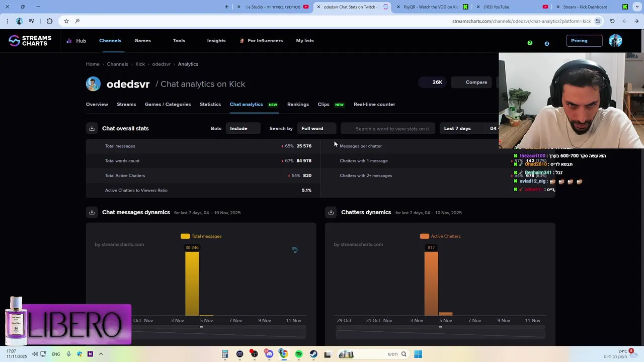
Task: Toggle the Active Chatters legend item
Action: point(440,236)
